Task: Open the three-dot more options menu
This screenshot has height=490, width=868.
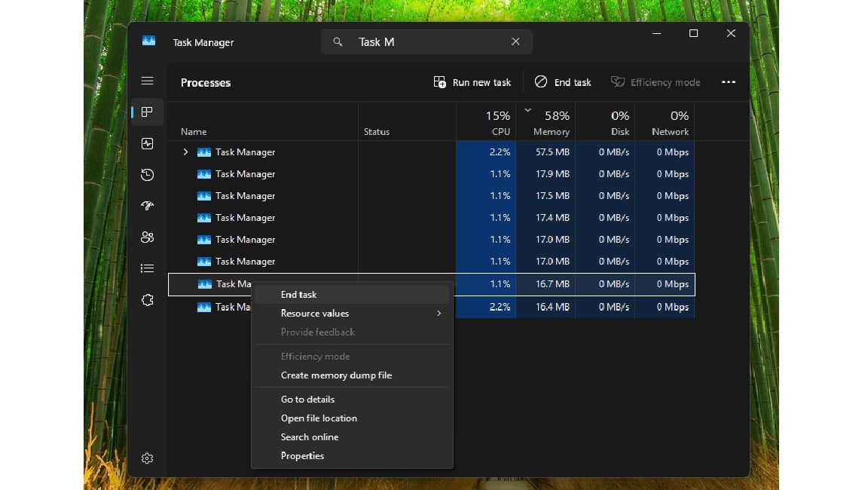Action: click(728, 82)
